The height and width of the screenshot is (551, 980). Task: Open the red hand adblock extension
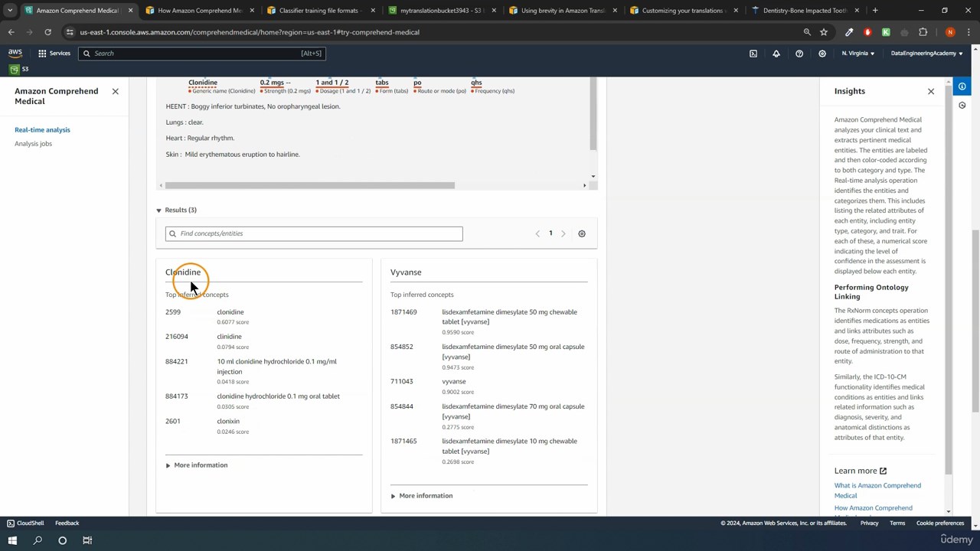tap(867, 32)
